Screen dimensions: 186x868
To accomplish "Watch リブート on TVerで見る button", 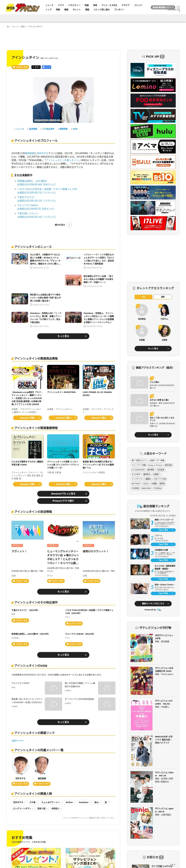I will (163, 544).
